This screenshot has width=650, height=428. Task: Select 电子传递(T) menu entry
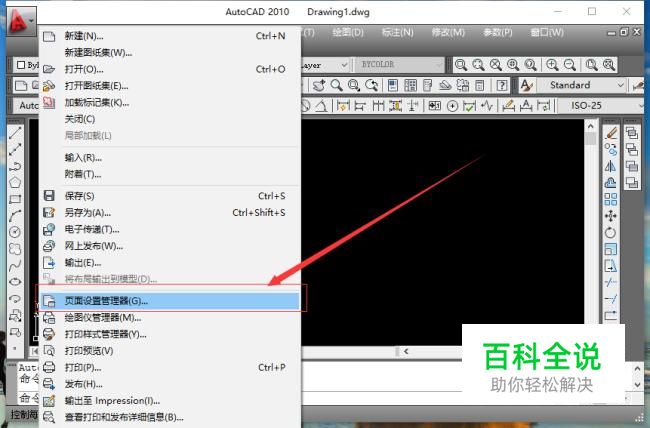point(170,229)
